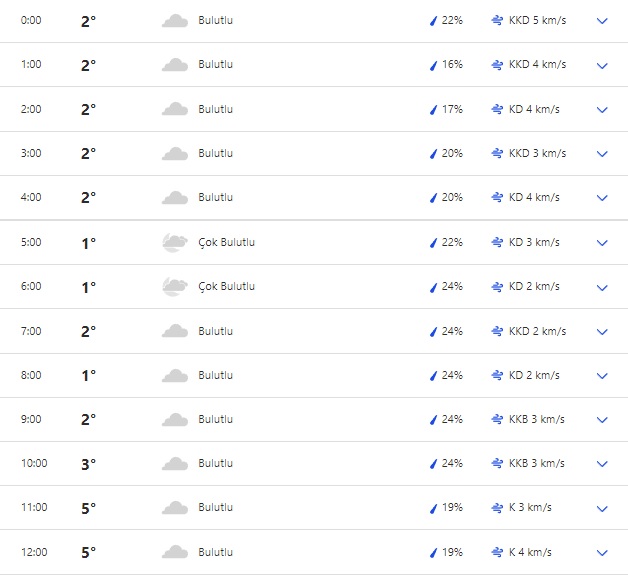The width and height of the screenshot is (628, 575).
Task: Click the wind icon at 2:00
Action: point(497,109)
